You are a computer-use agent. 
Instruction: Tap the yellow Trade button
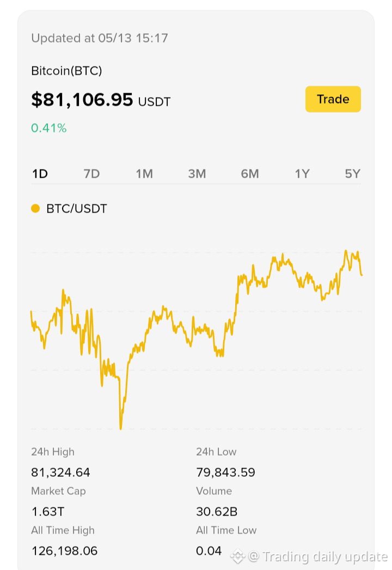point(333,99)
